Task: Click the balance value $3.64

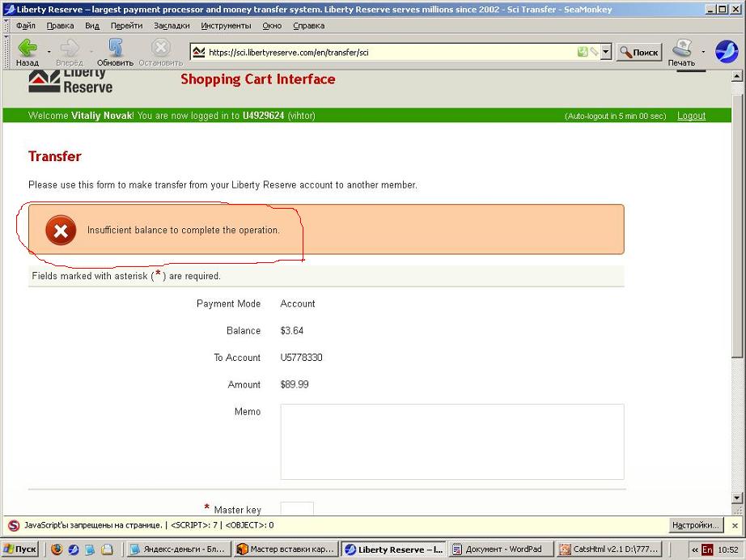Action: (291, 331)
